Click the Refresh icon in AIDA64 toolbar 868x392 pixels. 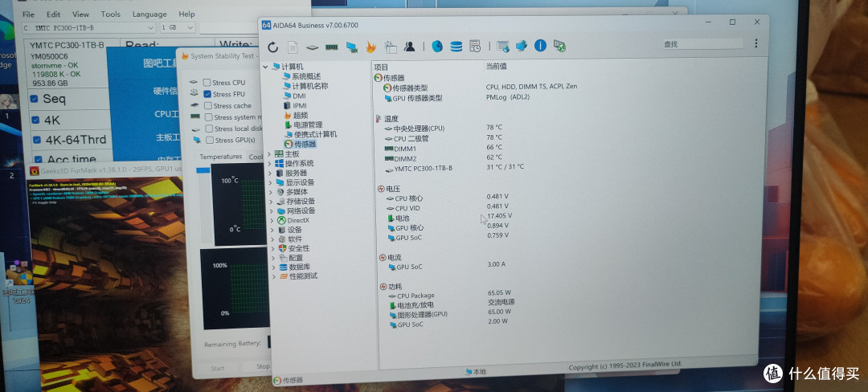tap(273, 47)
